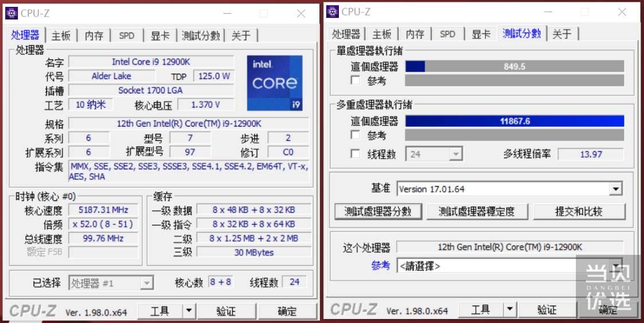Open the 内存 tab in the left window

pyautogui.click(x=94, y=36)
